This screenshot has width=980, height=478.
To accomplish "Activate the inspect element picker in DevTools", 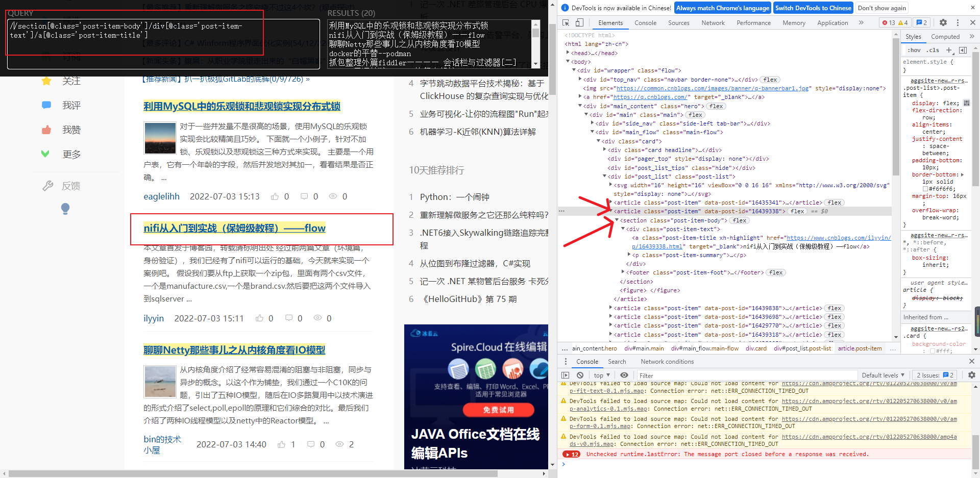I will click(x=566, y=22).
